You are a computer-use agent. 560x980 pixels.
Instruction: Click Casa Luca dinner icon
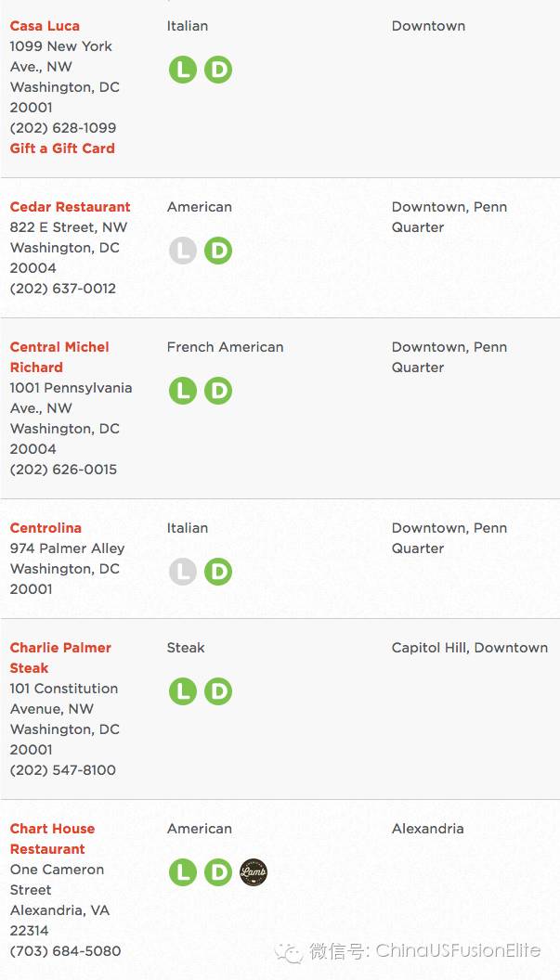[x=218, y=70]
